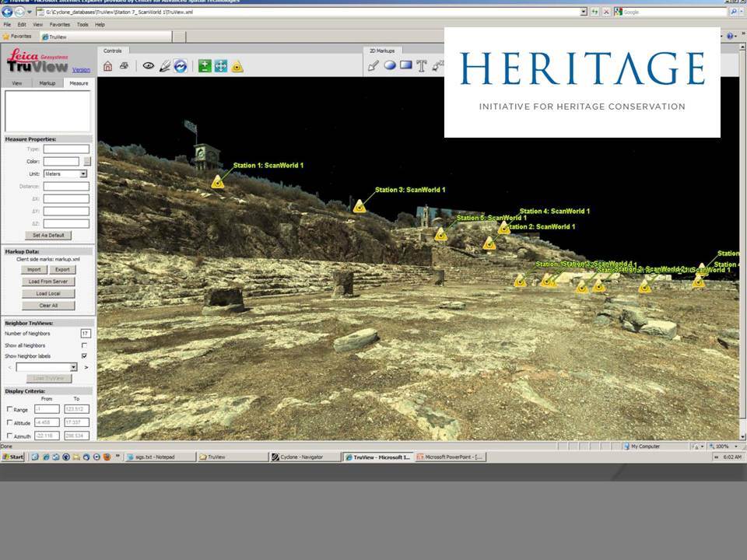Switch to sigs.txt - Notepad in taskbar
The height and width of the screenshot is (560, 747).
(160, 457)
